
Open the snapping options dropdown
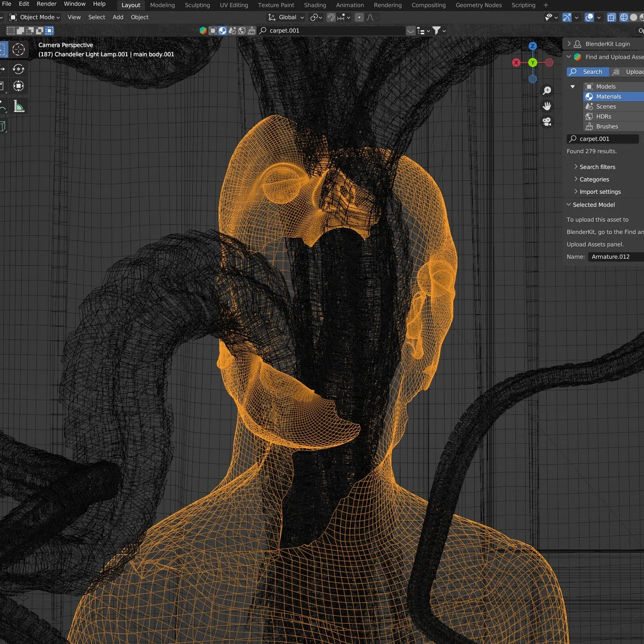click(x=344, y=17)
